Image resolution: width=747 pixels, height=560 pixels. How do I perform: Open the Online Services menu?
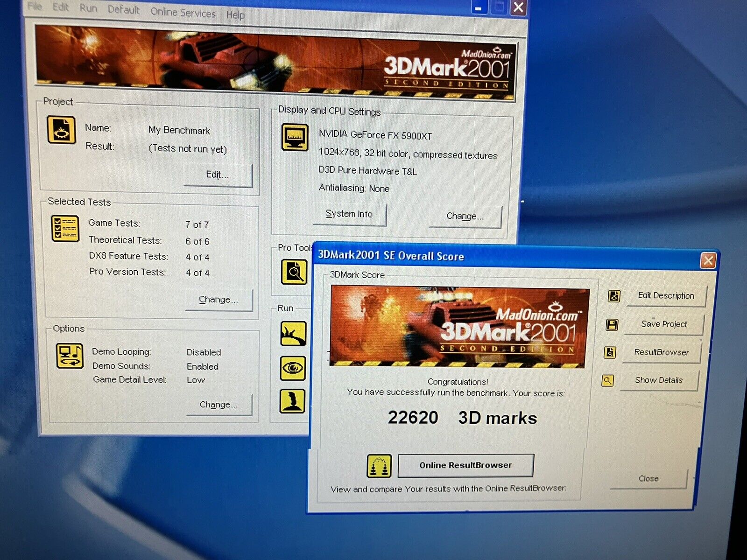(183, 13)
